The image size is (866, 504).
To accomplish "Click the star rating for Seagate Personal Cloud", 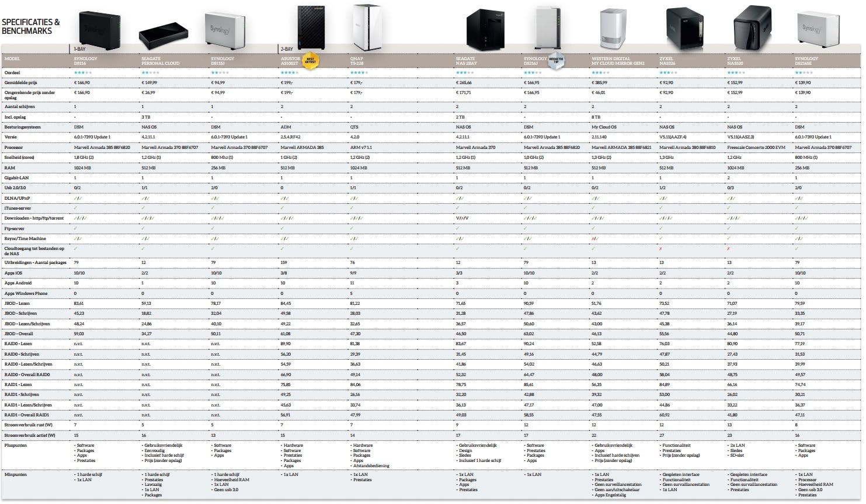I will pos(150,73).
